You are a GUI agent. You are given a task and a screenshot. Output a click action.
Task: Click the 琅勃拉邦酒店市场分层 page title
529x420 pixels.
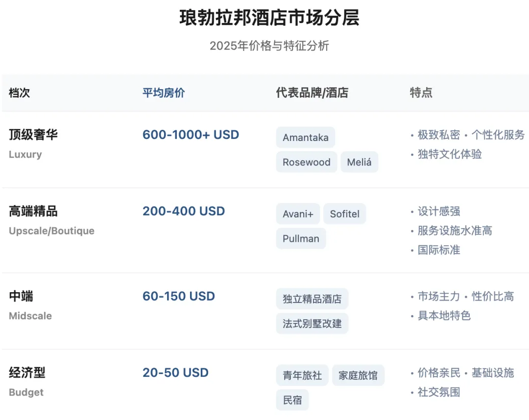tap(269, 18)
